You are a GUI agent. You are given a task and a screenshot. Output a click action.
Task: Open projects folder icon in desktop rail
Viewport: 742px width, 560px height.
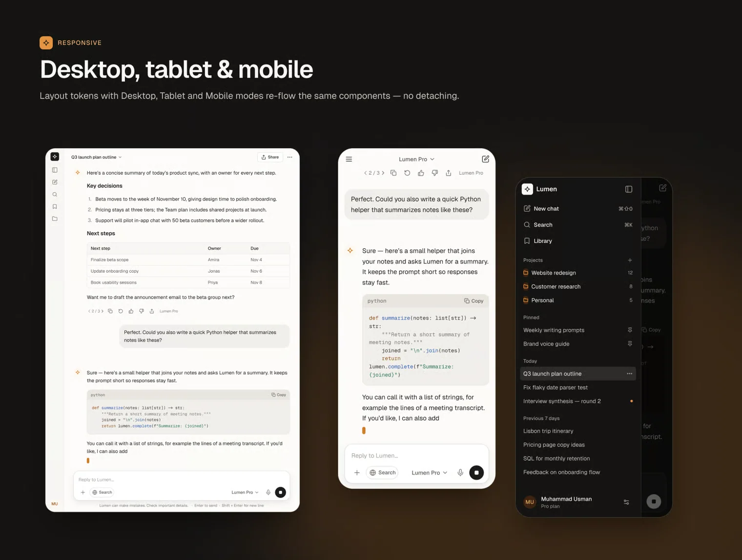tap(55, 219)
